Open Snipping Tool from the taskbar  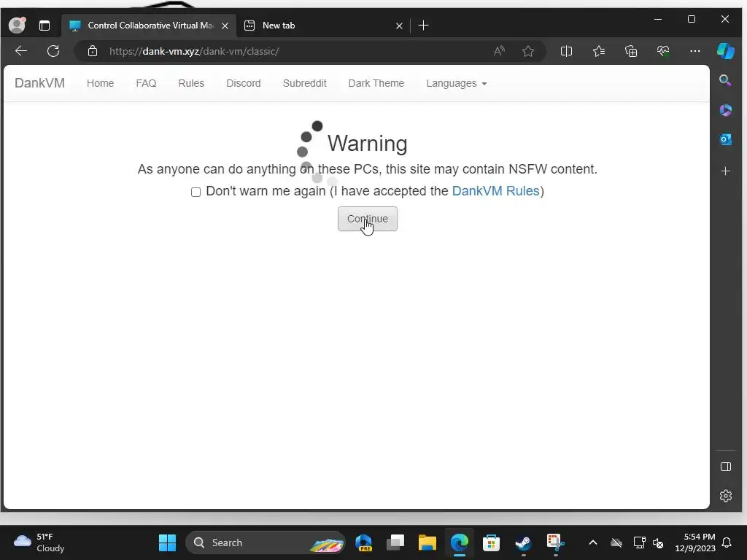coord(555,542)
